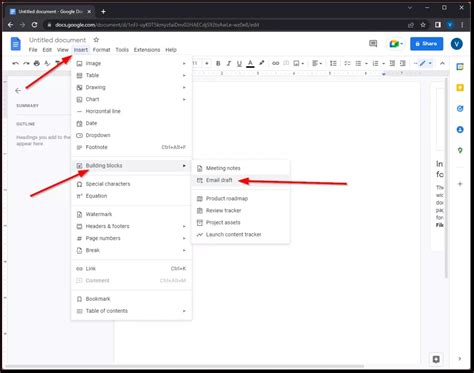Click the increase indent icon
This screenshot has height=373, width=474.
point(403,63)
